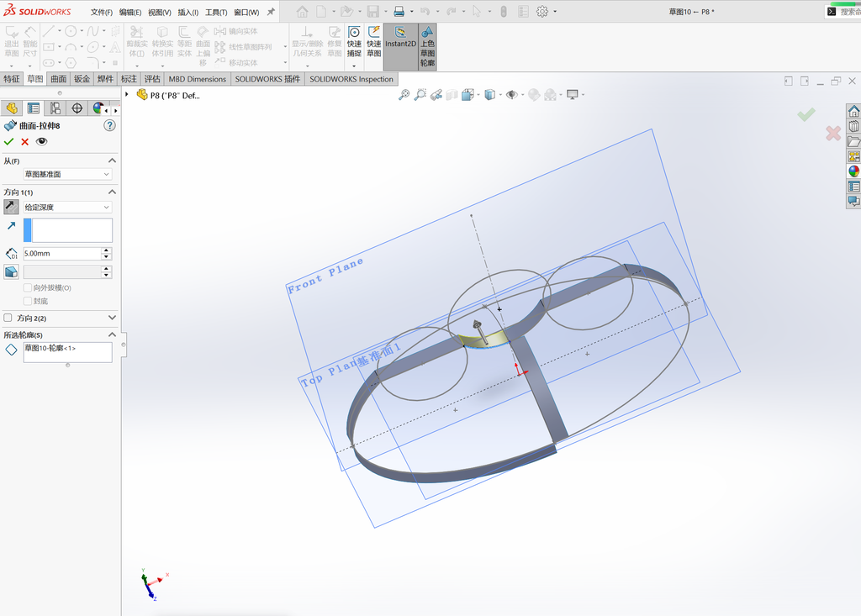Click the Rebuild traffic light icon
Image resolution: width=861 pixels, height=616 pixels.
[x=504, y=12]
